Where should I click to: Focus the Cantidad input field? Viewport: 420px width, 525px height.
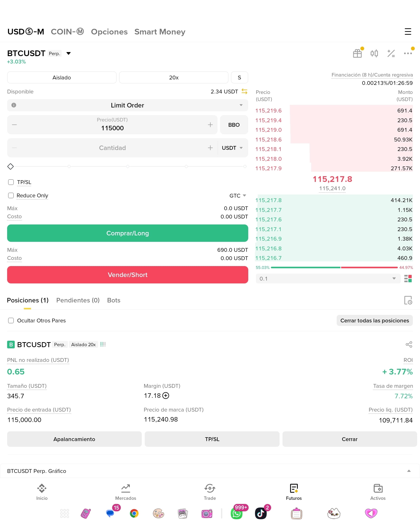[x=112, y=148]
